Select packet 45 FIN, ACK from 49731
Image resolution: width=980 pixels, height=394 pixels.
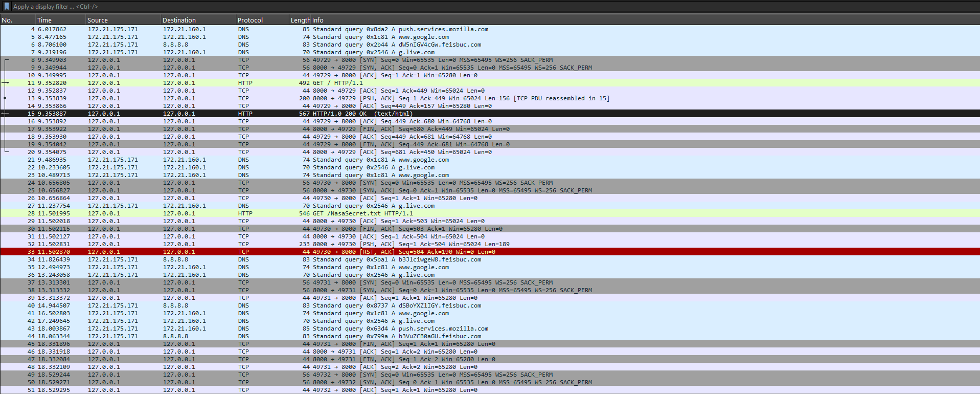pos(490,344)
